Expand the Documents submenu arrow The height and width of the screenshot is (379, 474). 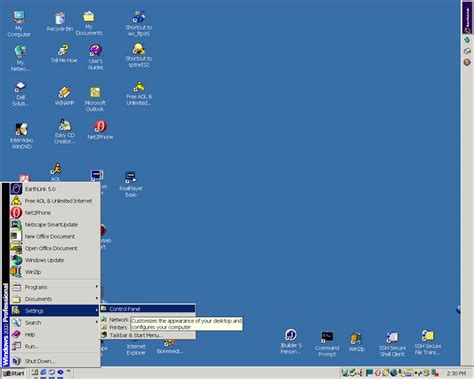pyautogui.click(x=97, y=298)
